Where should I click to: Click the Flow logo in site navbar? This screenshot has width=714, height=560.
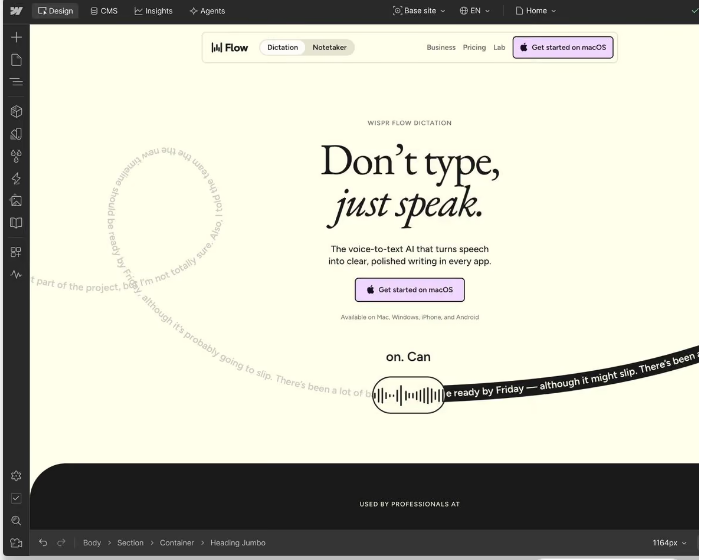tap(230, 47)
